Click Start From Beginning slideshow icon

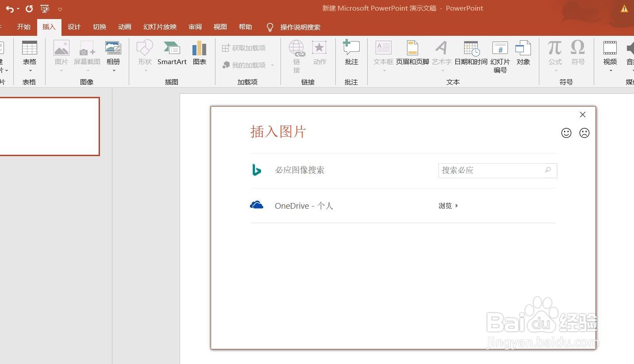(x=44, y=8)
